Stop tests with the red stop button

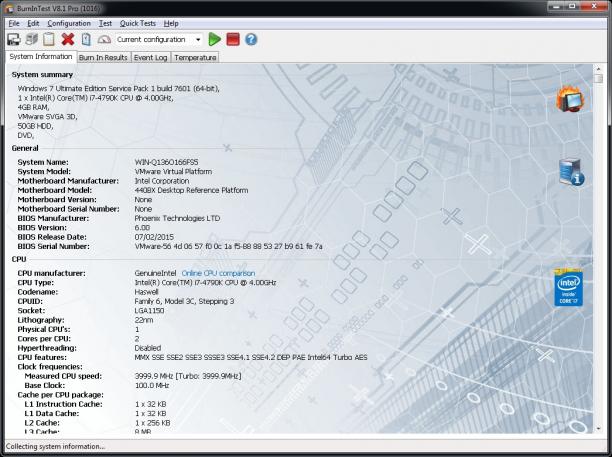tap(233, 39)
